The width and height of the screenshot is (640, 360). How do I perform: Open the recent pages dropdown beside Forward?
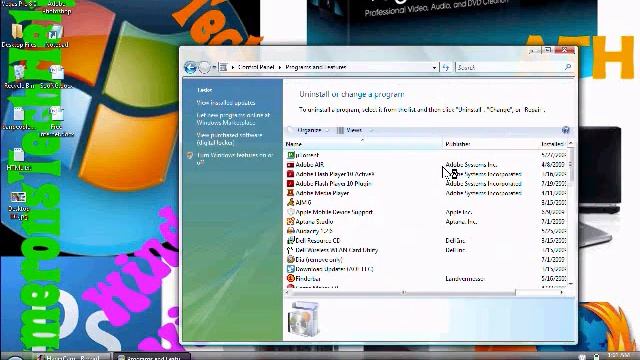(x=214, y=68)
